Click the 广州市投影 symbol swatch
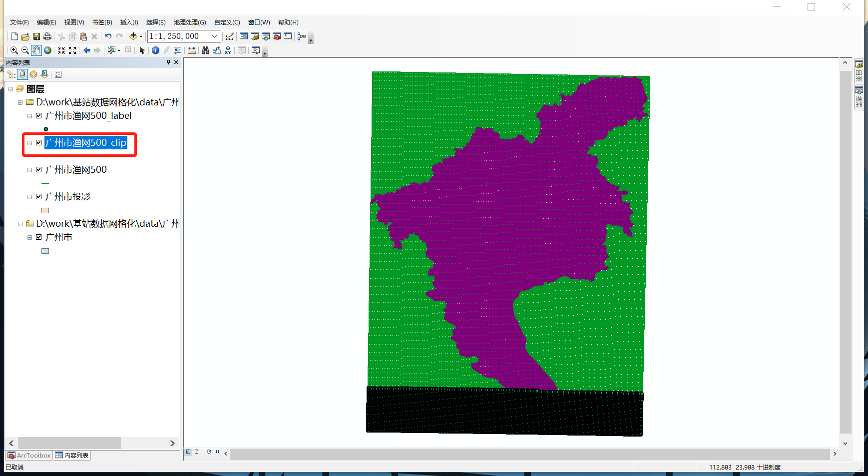The height and width of the screenshot is (476, 868). [x=45, y=211]
